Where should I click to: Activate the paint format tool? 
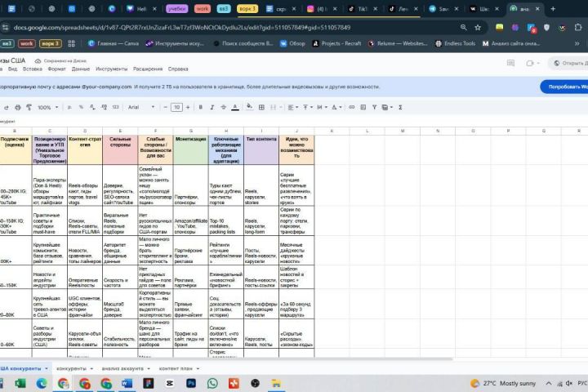(x=29, y=107)
